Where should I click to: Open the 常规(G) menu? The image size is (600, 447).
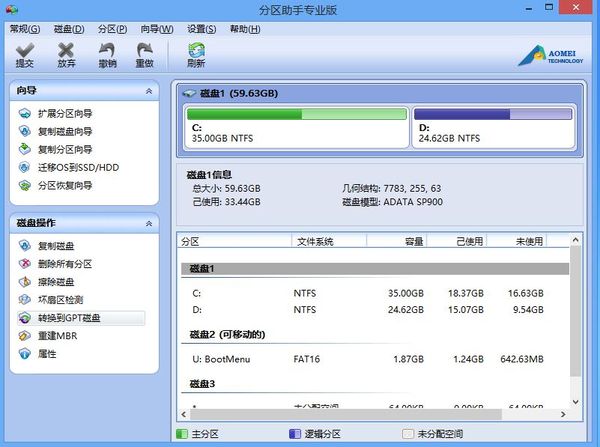click(x=24, y=29)
